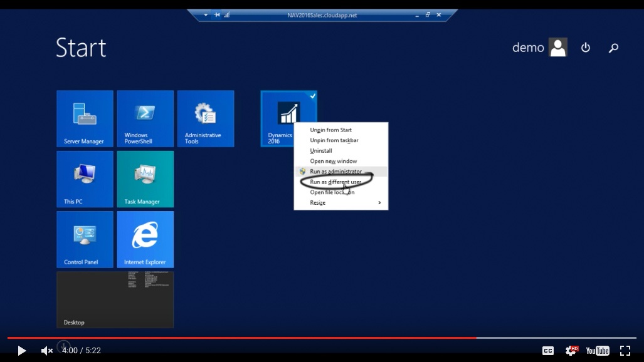644x362 pixels.
Task: Launch the Windows PowerShell tile
Action: click(145, 118)
